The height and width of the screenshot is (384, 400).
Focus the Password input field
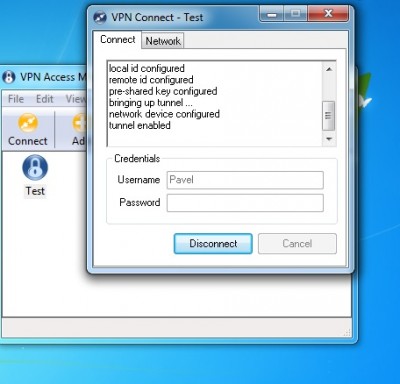245,203
